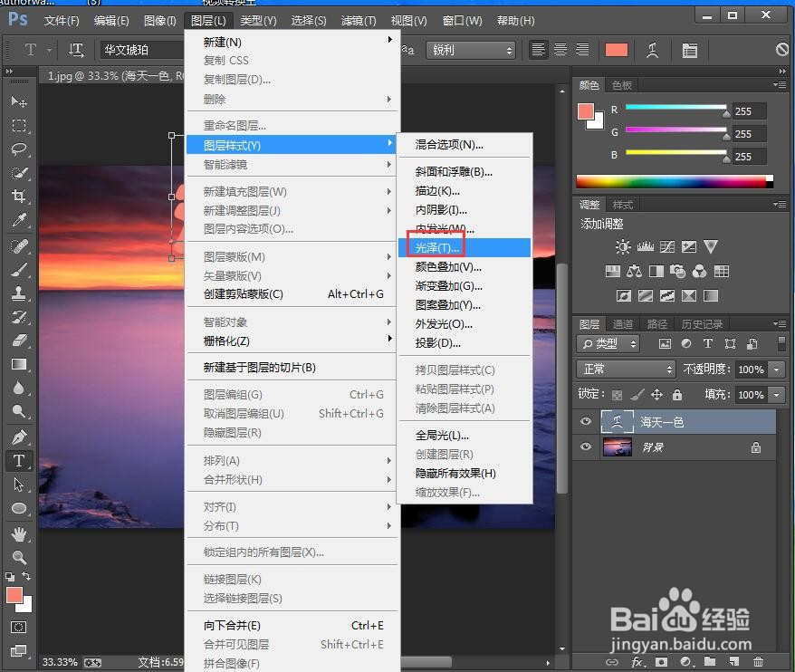
Task: Select the Blur tool
Action: [19, 388]
